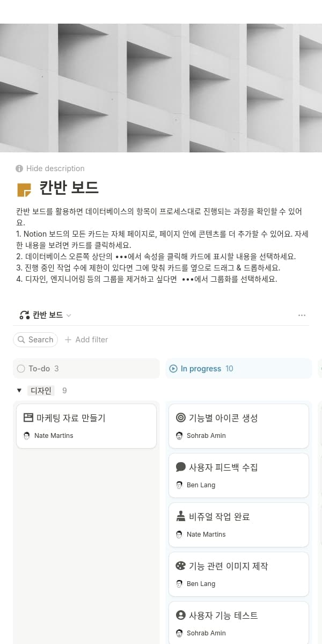Image resolution: width=322 pixels, height=644 pixels.
Task: Collapse the 디자인 group triangle
Action: 19,391
